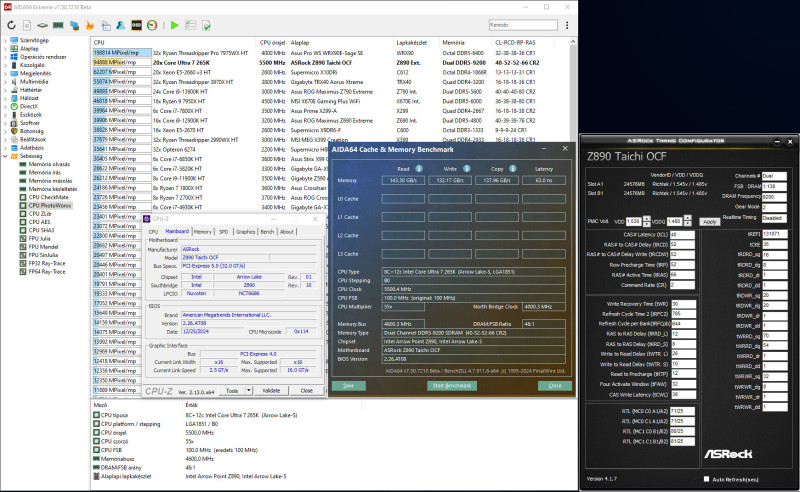Select CPU ZLib in the benchmark tree
800x492 pixels.
tap(40, 213)
